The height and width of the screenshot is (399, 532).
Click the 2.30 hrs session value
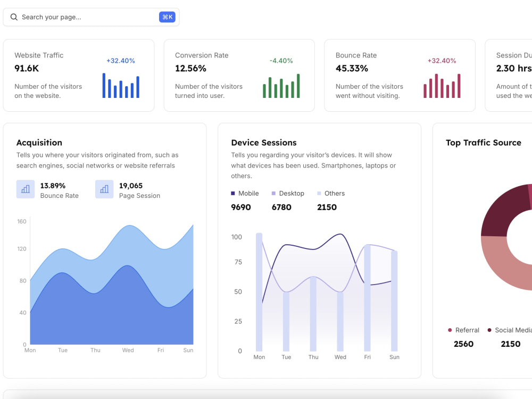tap(514, 69)
